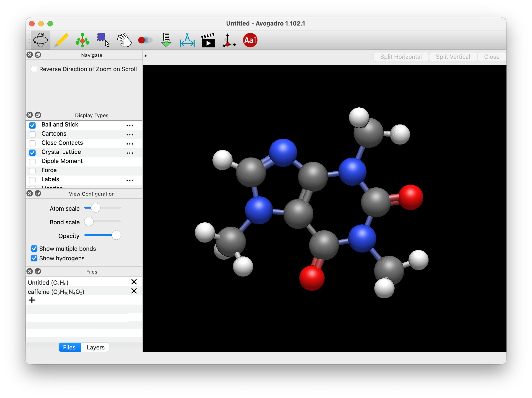Open the Measure tool with Ångström icon
This screenshot has height=398, width=532.
pos(187,40)
